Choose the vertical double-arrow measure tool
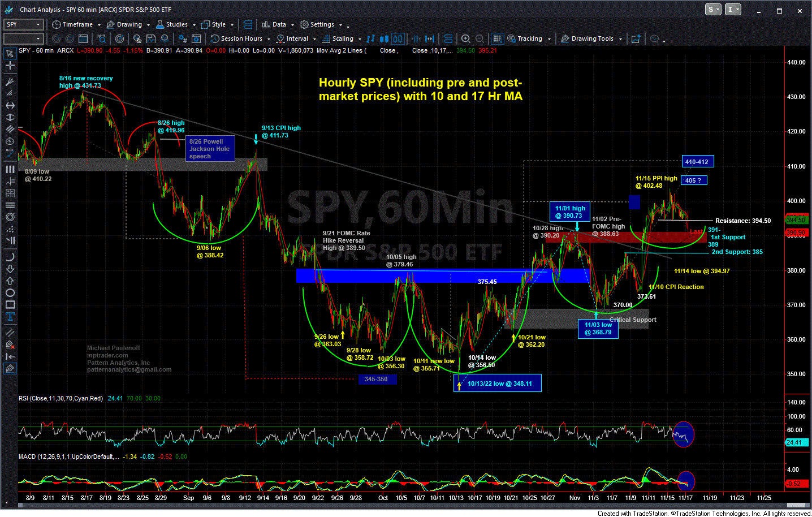This screenshot has width=812, height=517. pyautogui.click(x=10, y=118)
